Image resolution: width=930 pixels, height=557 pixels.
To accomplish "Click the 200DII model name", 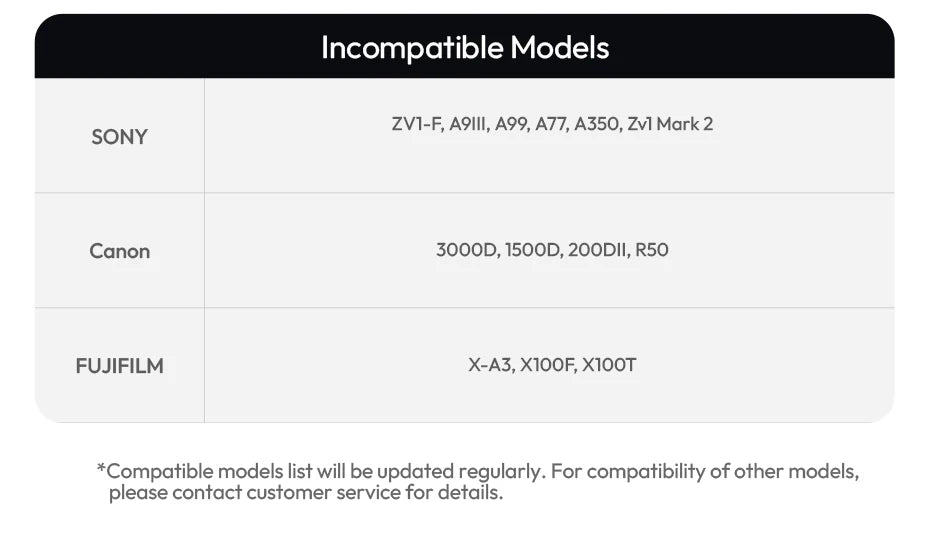I will [x=598, y=250].
